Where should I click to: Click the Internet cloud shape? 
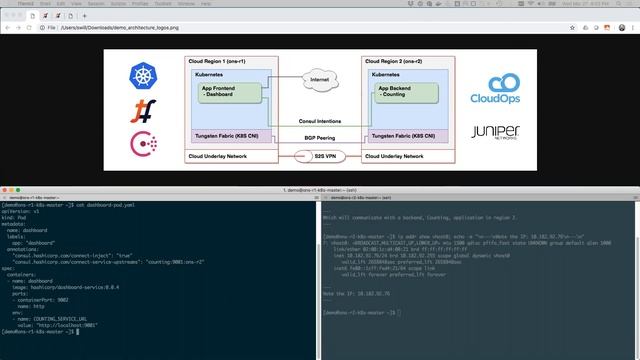pos(320,80)
